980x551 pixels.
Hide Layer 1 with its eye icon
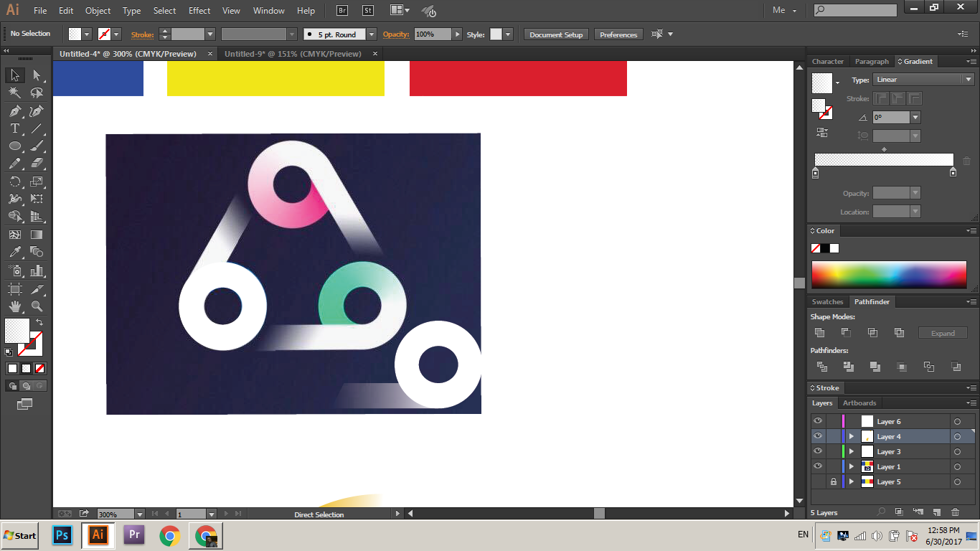[x=818, y=466]
